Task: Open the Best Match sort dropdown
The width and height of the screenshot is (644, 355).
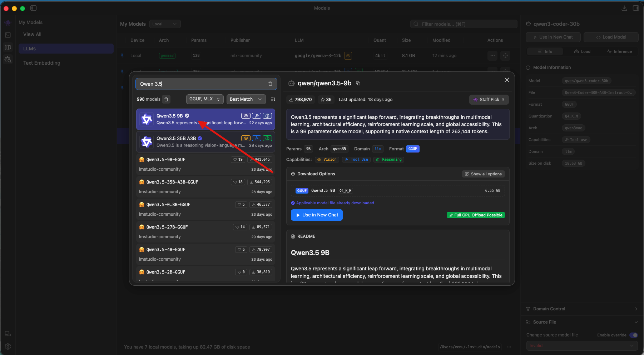Action: (x=246, y=99)
